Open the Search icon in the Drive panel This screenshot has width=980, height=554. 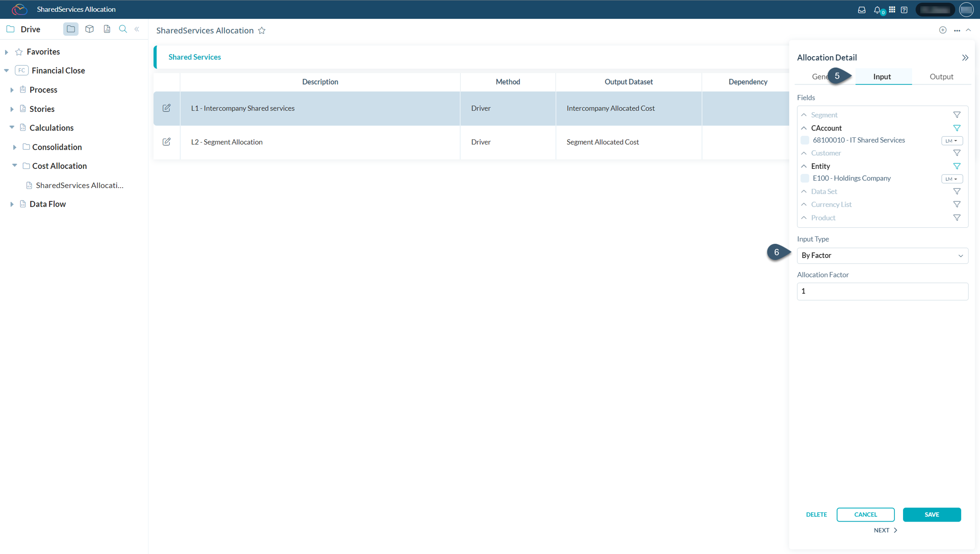pyautogui.click(x=123, y=29)
